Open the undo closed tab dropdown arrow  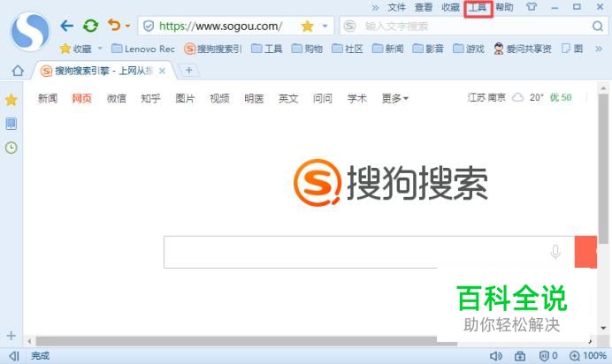pos(127,27)
